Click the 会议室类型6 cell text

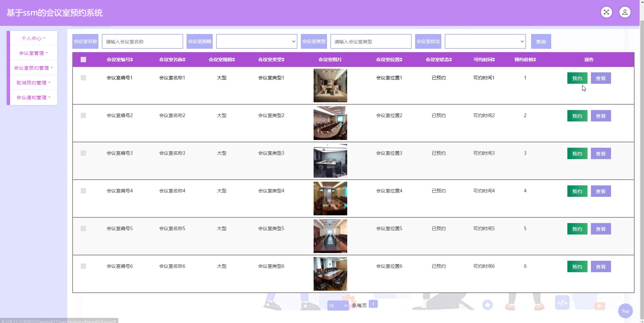[271, 266]
